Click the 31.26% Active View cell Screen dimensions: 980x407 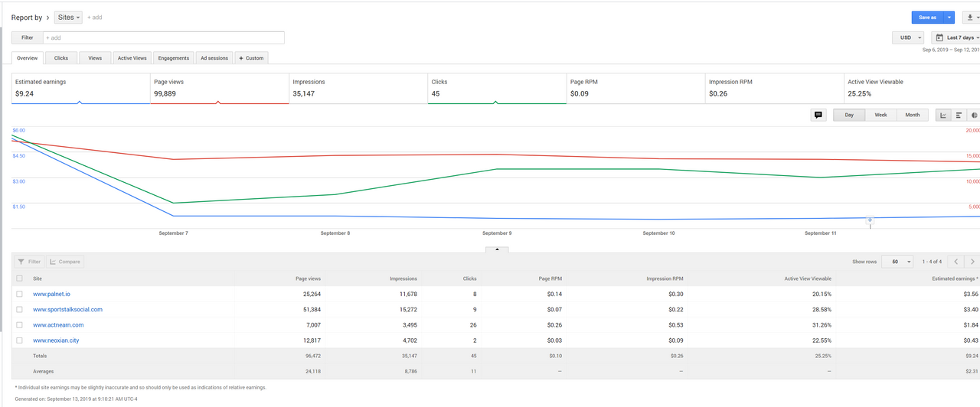(822, 325)
